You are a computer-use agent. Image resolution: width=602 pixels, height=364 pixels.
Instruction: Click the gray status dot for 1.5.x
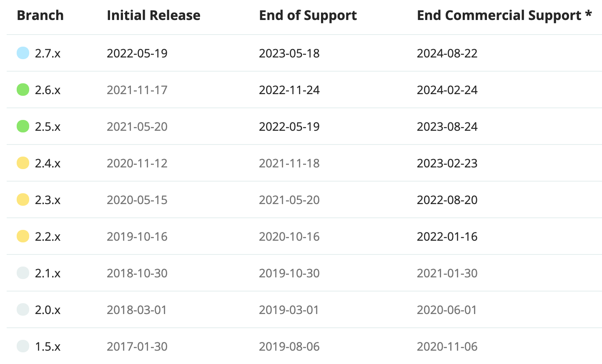[23, 347]
